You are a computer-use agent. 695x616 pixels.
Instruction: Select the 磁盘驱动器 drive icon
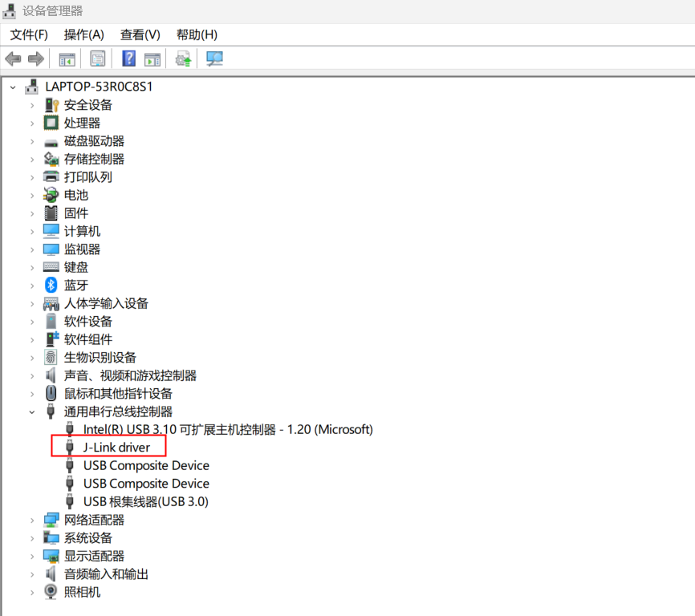click(x=51, y=143)
